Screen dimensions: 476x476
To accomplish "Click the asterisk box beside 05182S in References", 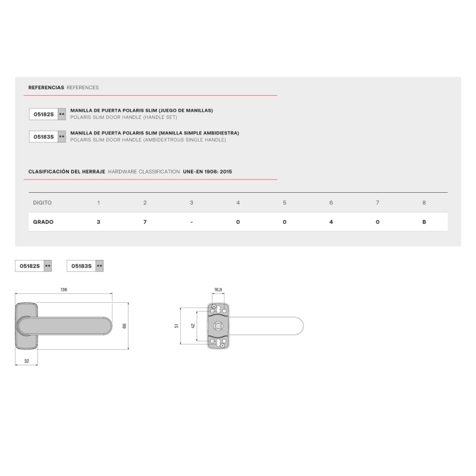I will (61, 114).
